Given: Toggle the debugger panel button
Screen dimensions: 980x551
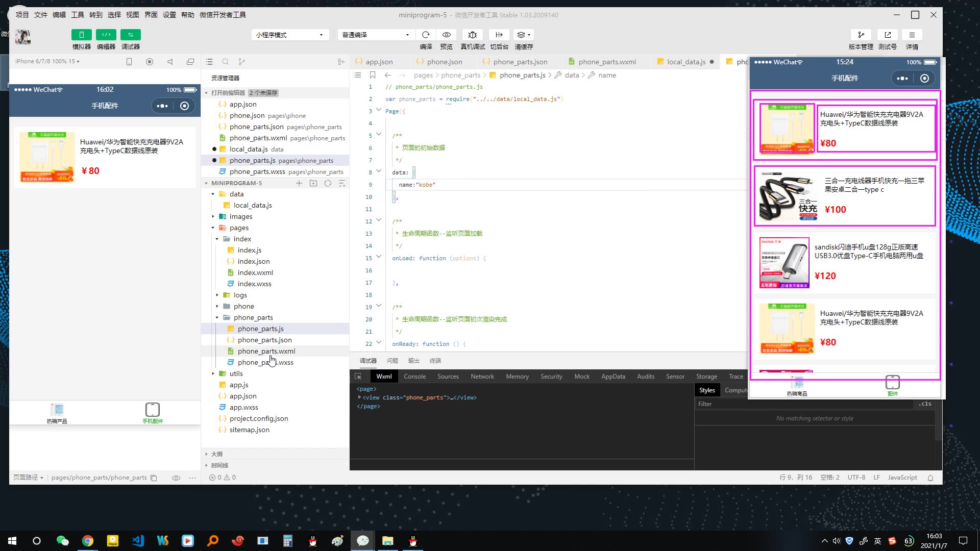Looking at the screenshot, I should click(x=131, y=35).
